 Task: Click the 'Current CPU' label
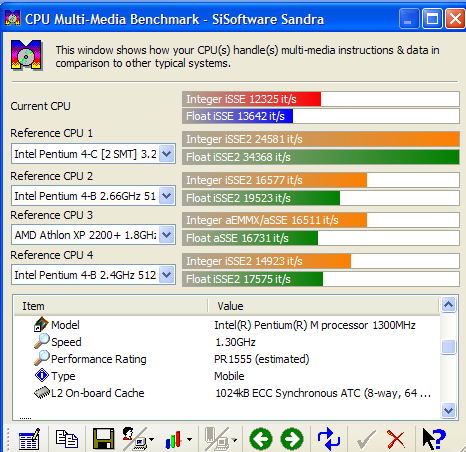[40, 106]
